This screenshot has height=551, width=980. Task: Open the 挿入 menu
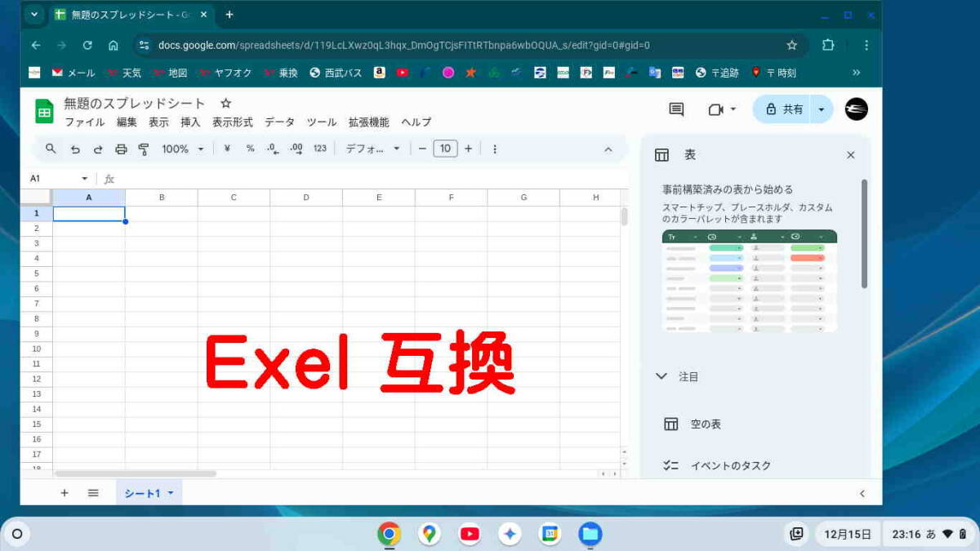[x=190, y=122]
